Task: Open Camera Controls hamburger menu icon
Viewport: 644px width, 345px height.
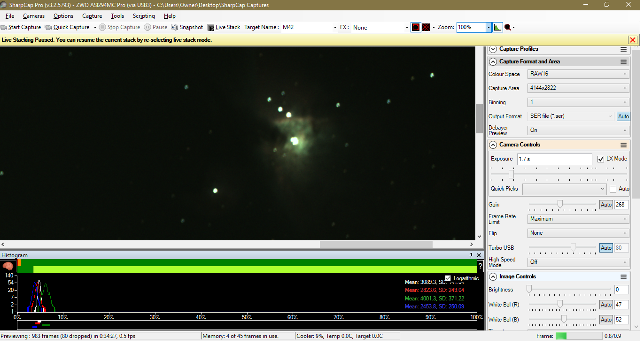Action: (623, 145)
